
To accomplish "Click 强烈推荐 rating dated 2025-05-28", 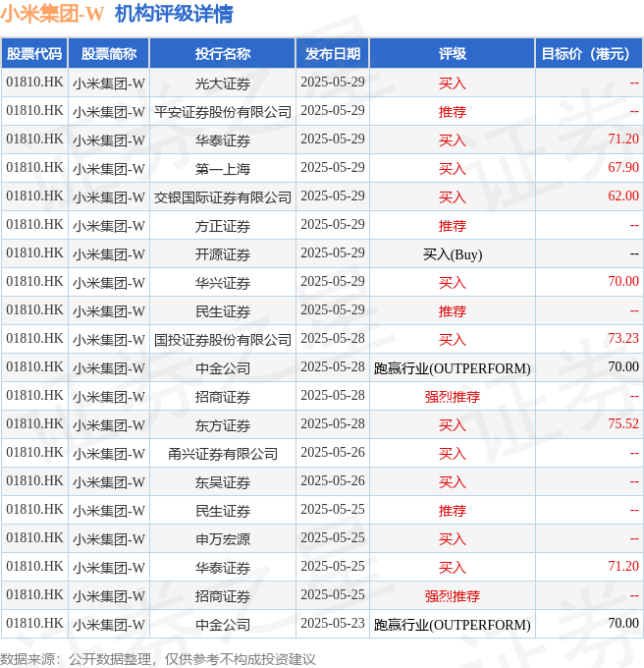I will point(452,397).
